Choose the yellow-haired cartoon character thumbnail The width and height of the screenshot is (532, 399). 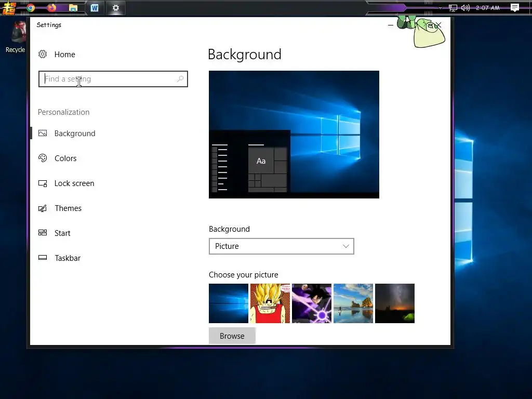(270, 303)
